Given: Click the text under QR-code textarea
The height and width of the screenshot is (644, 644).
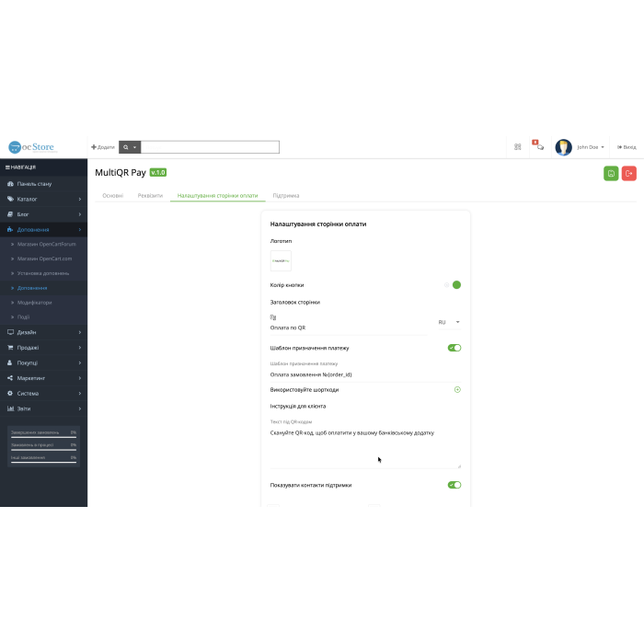Looking at the screenshot, I should tap(365, 448).
